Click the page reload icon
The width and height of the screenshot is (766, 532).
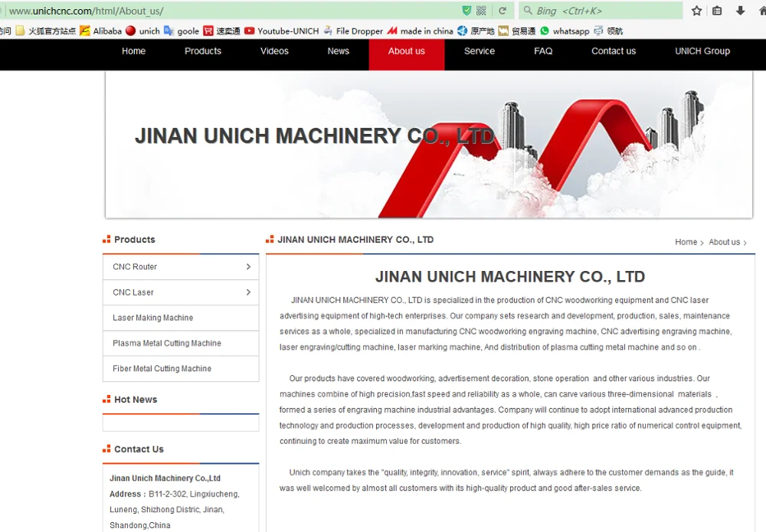pyautogui.click(x=502, y=11)
